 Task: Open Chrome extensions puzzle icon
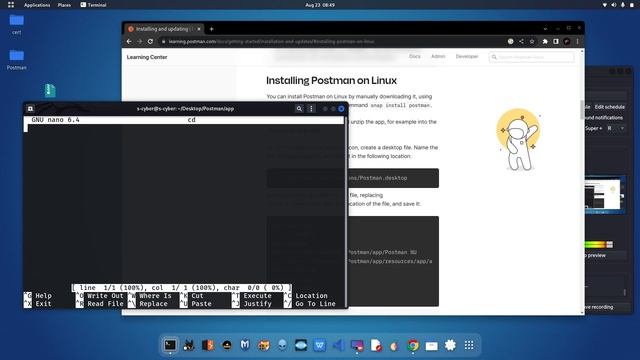tap(545, 41)
